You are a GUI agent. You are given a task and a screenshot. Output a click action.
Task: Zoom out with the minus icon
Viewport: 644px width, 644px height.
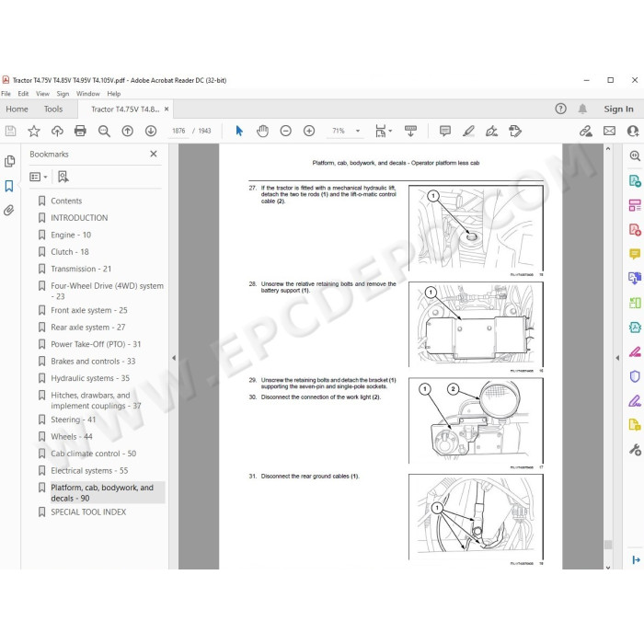285,131
